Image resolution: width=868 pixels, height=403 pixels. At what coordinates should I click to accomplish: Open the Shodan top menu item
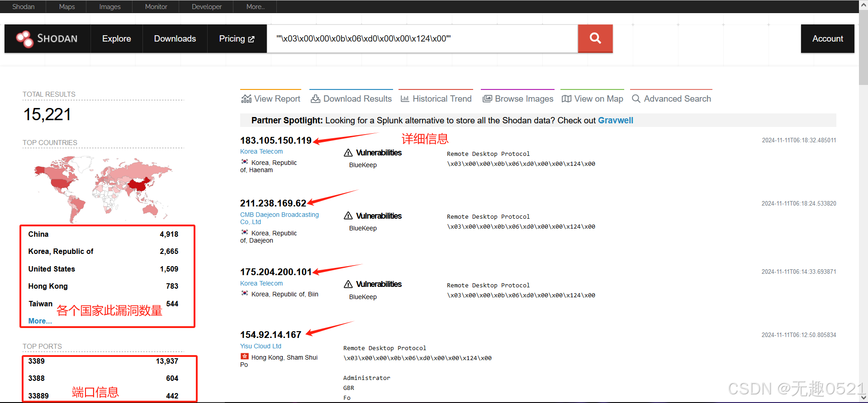click(x=24, y=7)
